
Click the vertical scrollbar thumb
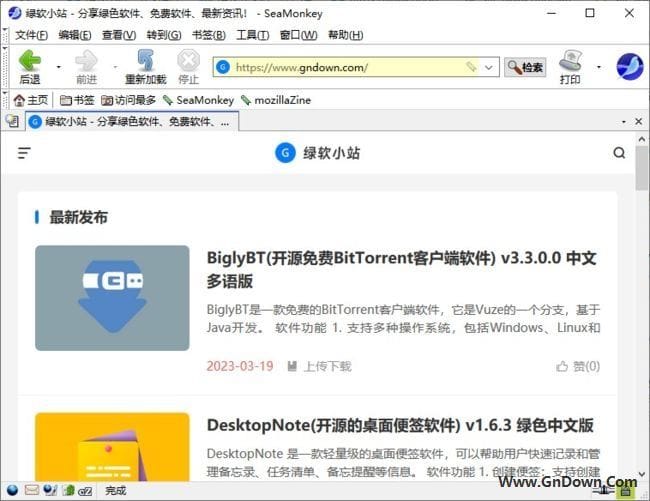point(642,169)
